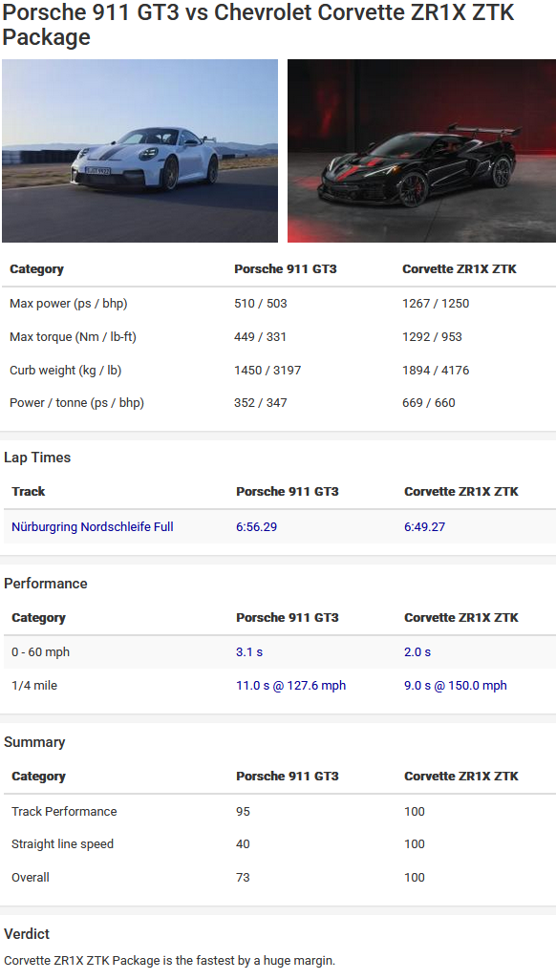
Task: Click the Track column header
Action: [28, 491]
